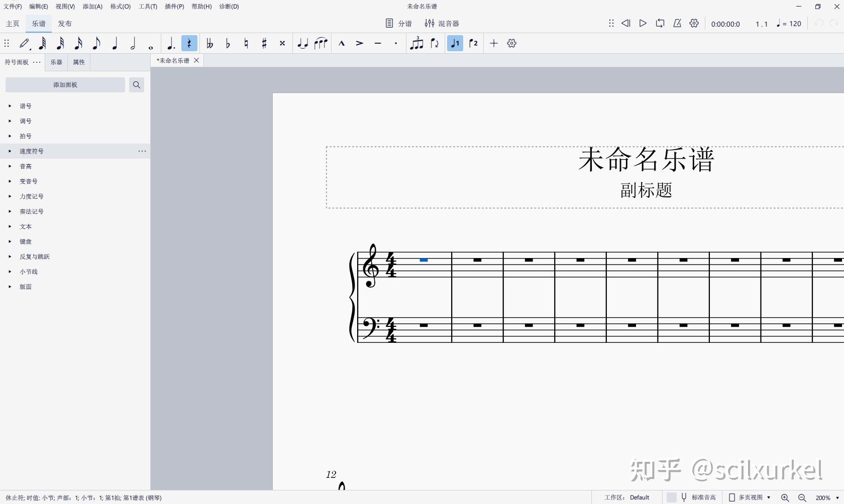Open the 文件 (File) menu
This screenshot has height=504, width=844.
pos(13,7)
